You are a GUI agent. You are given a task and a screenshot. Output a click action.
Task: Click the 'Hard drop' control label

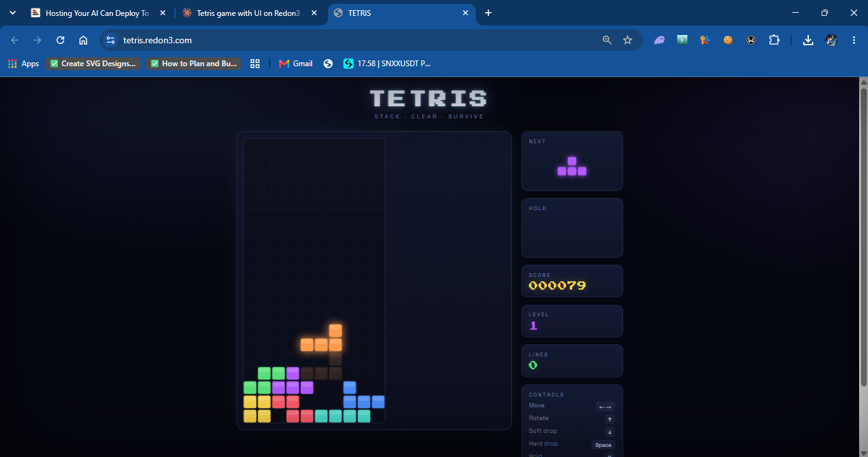click(544, 444)
